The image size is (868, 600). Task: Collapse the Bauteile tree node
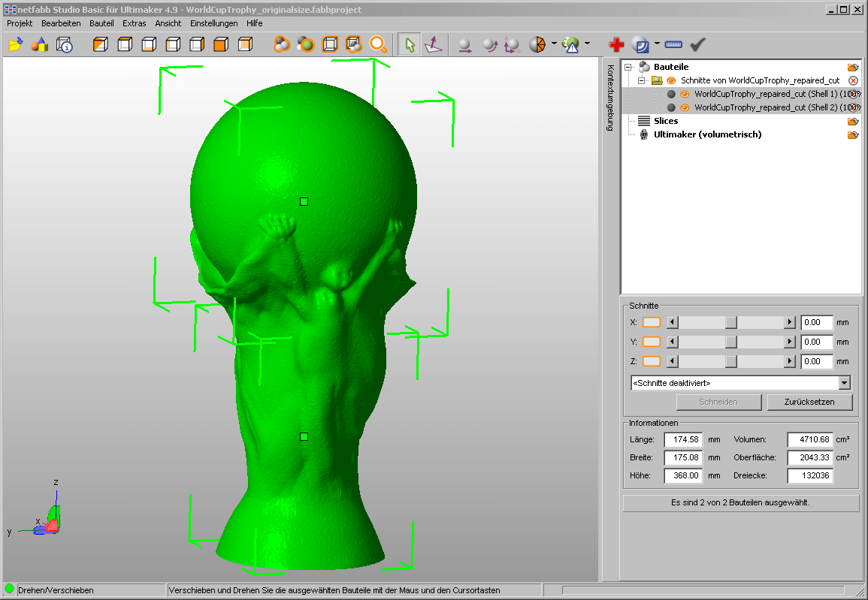pos(628,67)
